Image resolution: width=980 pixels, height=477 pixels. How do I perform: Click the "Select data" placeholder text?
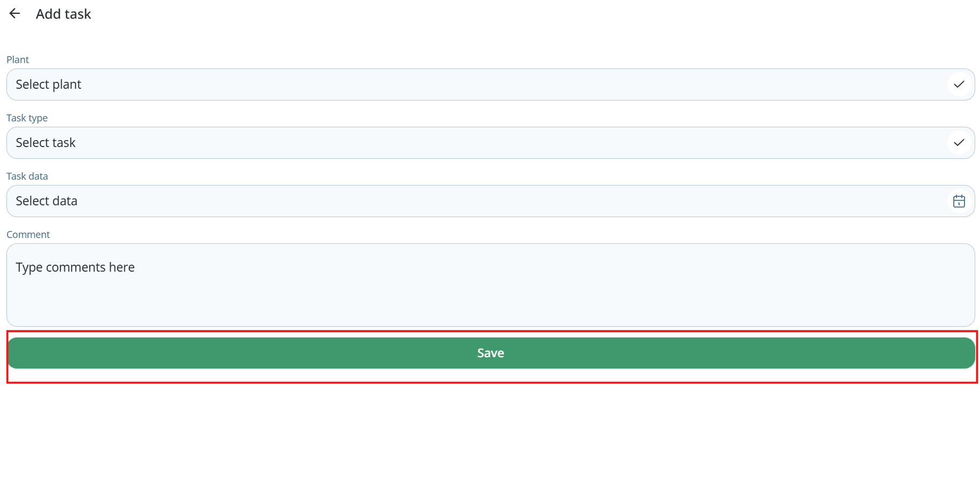tap(47, 201)
